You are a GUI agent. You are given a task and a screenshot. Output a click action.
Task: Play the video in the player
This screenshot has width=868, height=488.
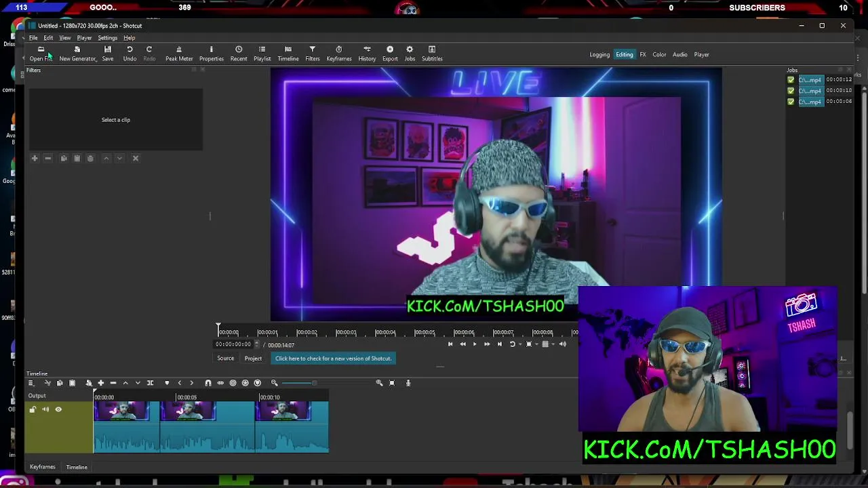pos(474,344)
